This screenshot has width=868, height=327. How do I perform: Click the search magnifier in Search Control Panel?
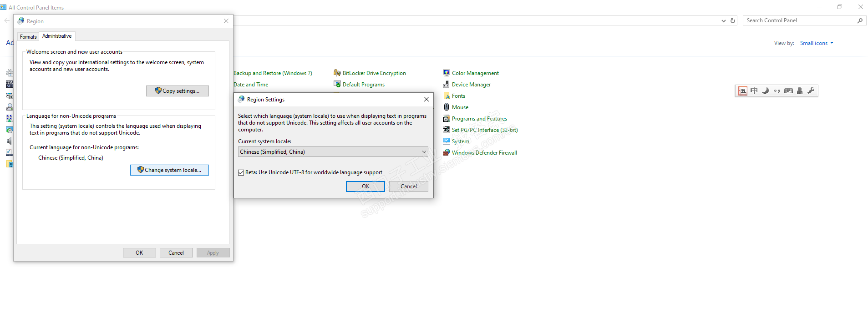(860, 20)
